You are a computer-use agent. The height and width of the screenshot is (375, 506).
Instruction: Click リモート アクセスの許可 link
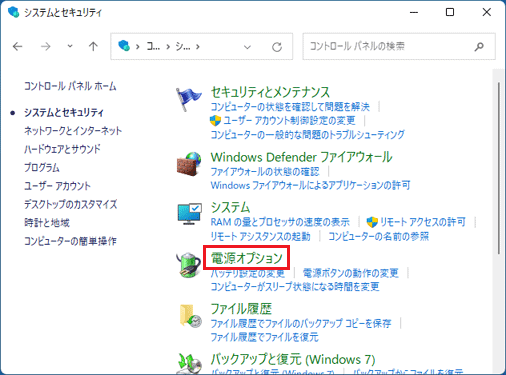[x=423, y=222]
